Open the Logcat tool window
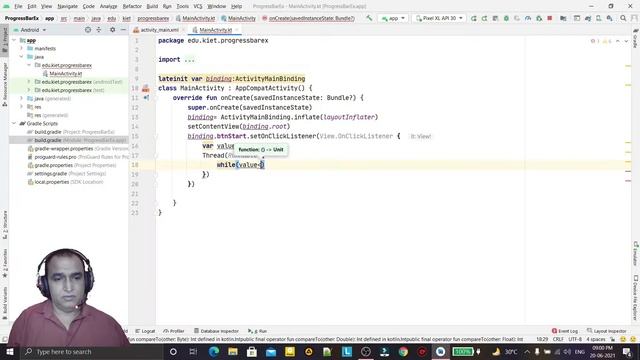 pyautogui.click(x=145, y=331)
